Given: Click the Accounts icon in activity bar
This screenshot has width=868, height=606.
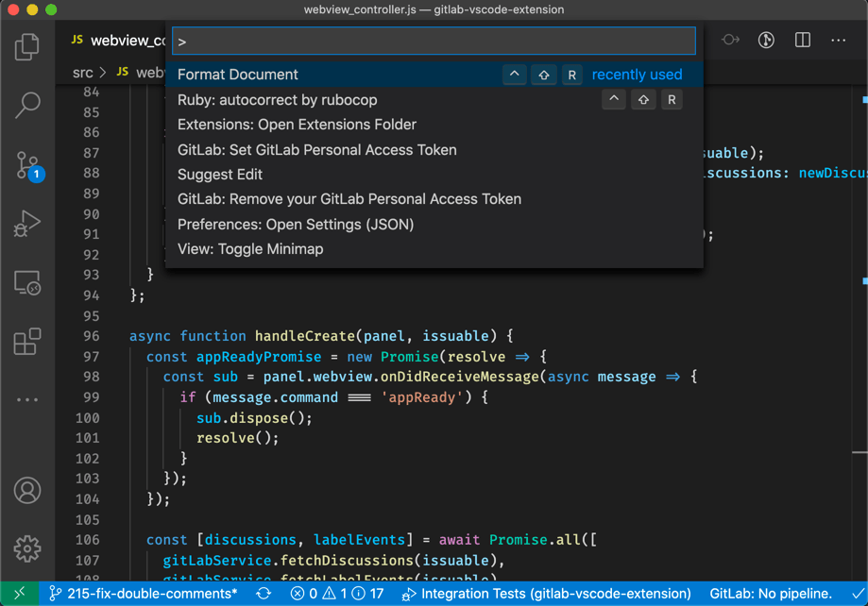Looking at the screenshot, I should pos(27,490).
